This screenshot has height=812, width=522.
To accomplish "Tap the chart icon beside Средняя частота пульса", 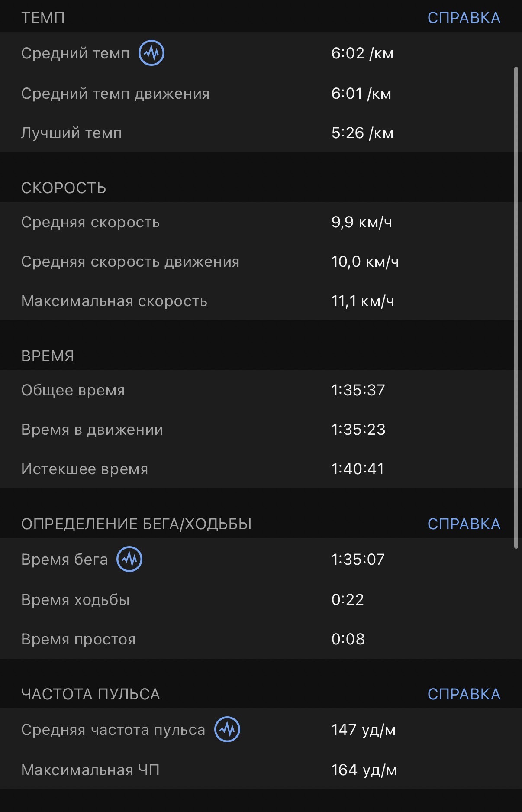I will (x=227, y=729).
